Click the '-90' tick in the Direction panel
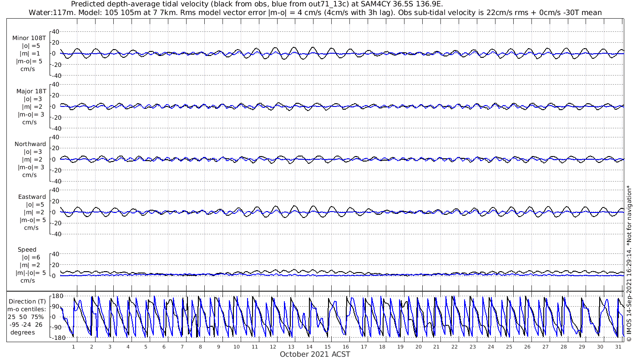637x364 pixels. tap(57, 327)
